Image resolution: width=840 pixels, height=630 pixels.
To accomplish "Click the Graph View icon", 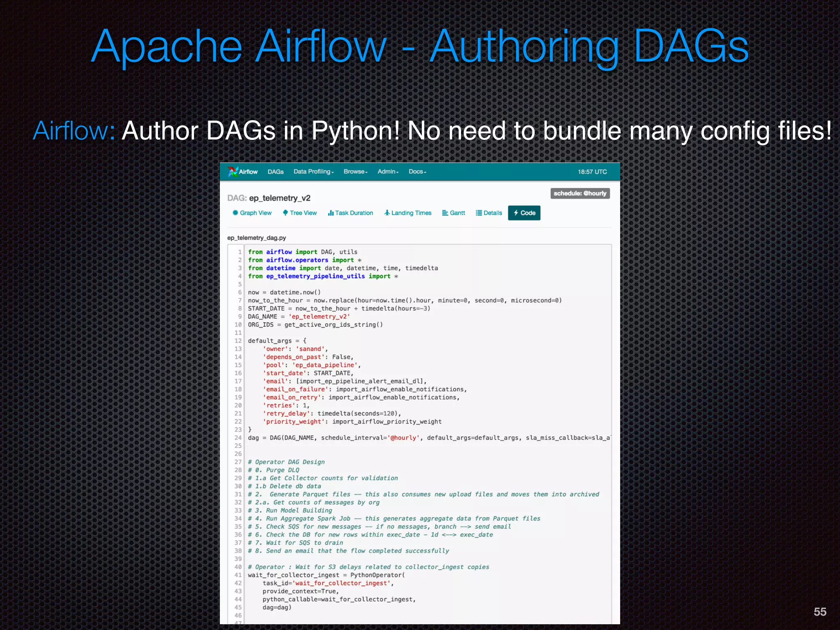I will (235, 213).
